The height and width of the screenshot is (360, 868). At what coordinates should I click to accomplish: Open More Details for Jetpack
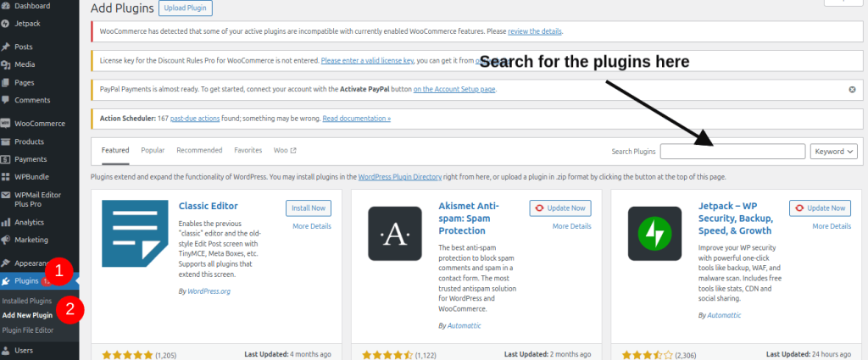pyautogui.click(x=832, y=226)
